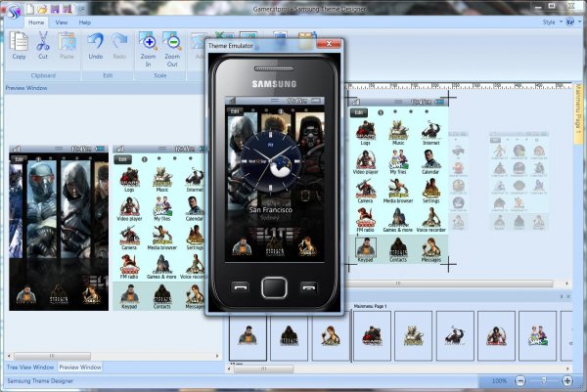The height and width of the screenshot is (392, 587).
Task: Expand the quick access toolbar customize arrow
Action: pyautogui.click(x=82, y=9)
